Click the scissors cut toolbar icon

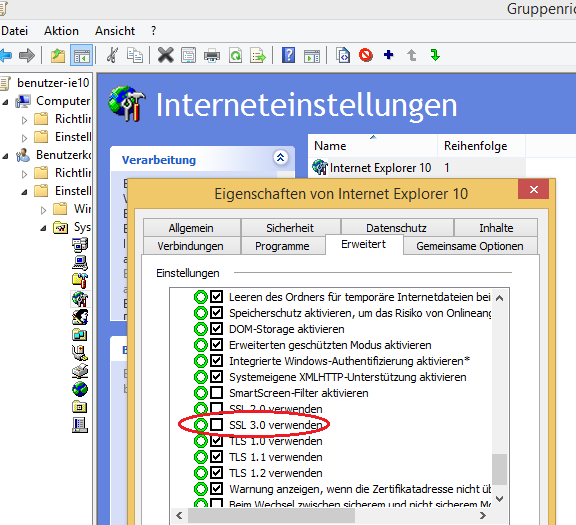click(x=112, y=55)
